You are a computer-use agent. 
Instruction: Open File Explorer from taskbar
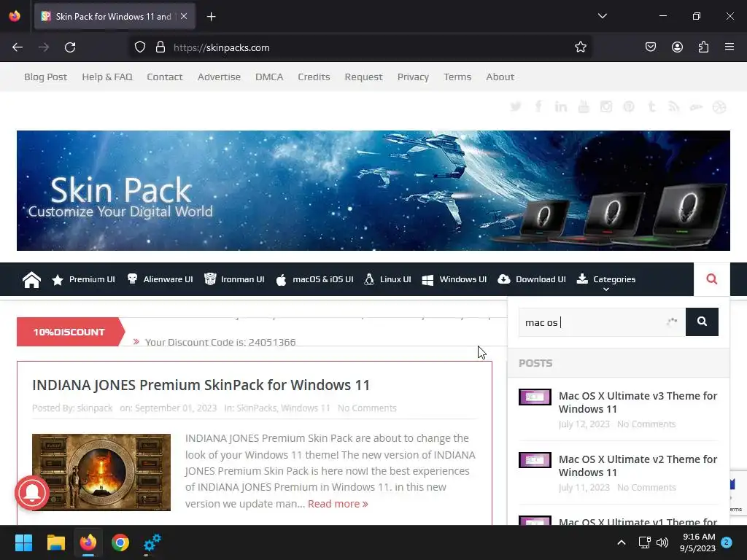click(x=55, y=542)
